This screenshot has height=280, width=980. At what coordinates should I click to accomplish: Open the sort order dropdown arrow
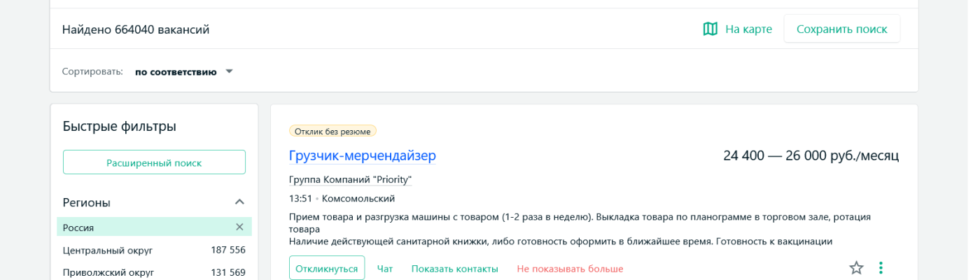(229, 71)
